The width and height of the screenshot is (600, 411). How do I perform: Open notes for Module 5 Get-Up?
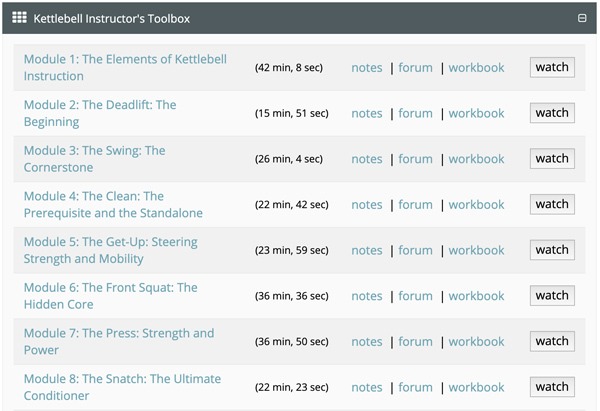(367, 250)
